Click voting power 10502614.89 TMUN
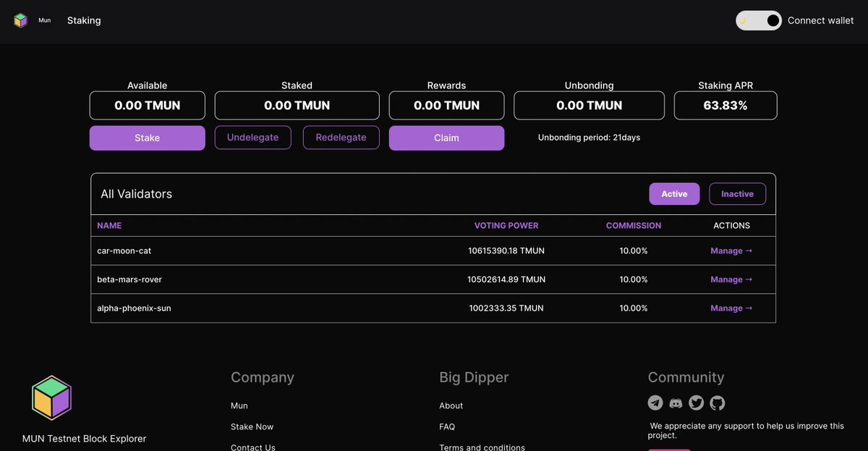Image resolution: width=868 pixels, height=451 pixels. (506, 279)
